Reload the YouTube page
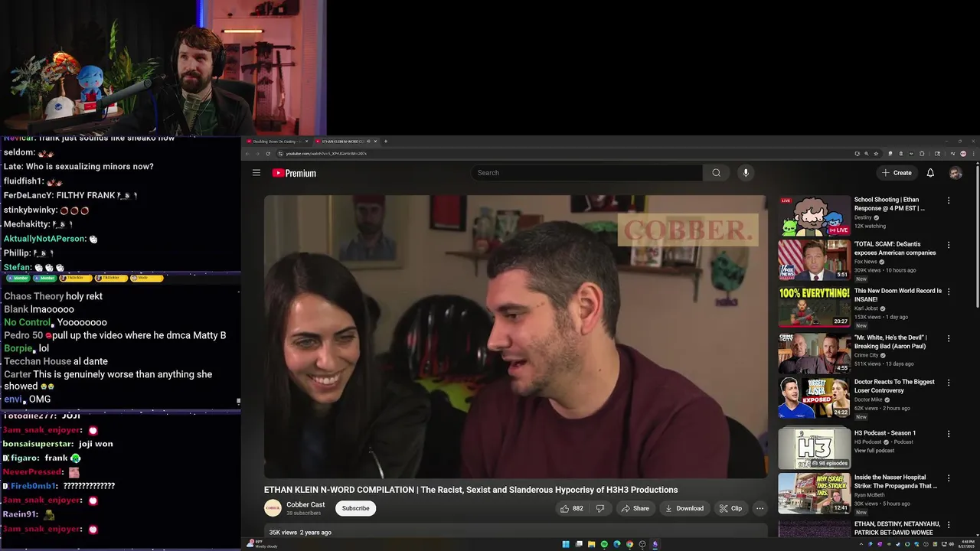The height and width of the screenshot is (551, 980). pos(267,154)
